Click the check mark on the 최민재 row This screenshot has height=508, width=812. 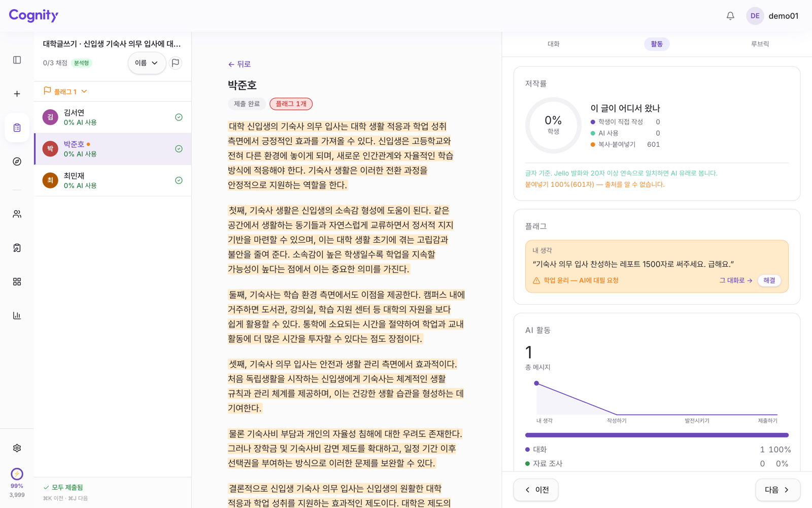coord(179,180)
